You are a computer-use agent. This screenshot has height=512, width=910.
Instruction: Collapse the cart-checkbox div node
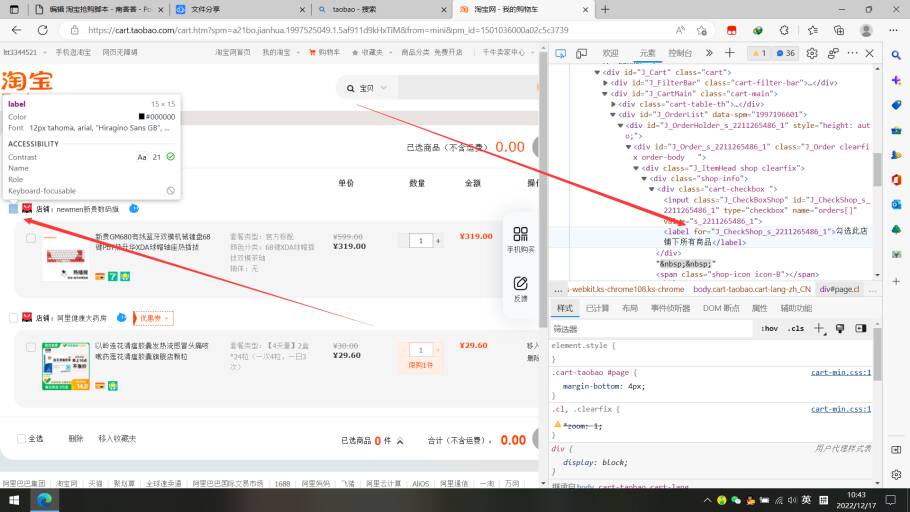pyautogui.click(x=652, y=189)
